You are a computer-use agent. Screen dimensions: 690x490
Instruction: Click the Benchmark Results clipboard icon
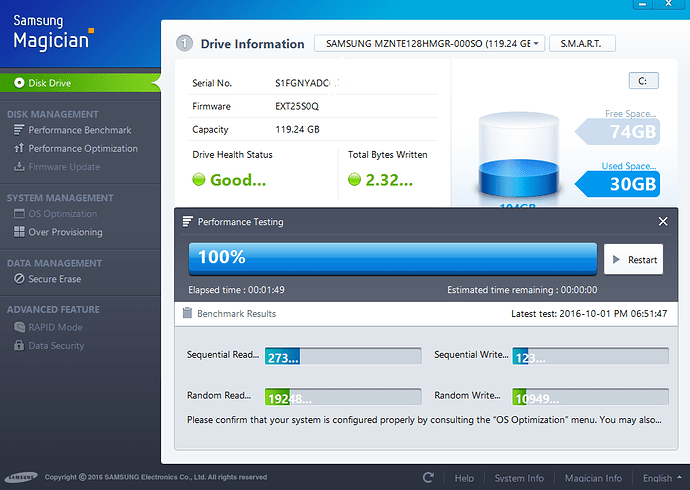[187, 313]
